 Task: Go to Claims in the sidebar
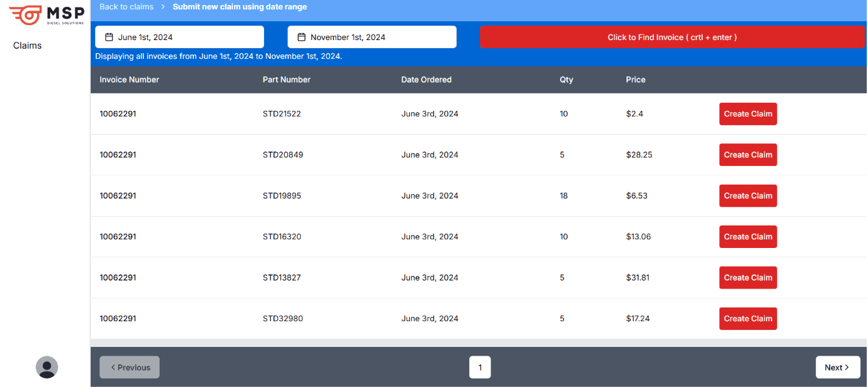[x=28, y=46]
